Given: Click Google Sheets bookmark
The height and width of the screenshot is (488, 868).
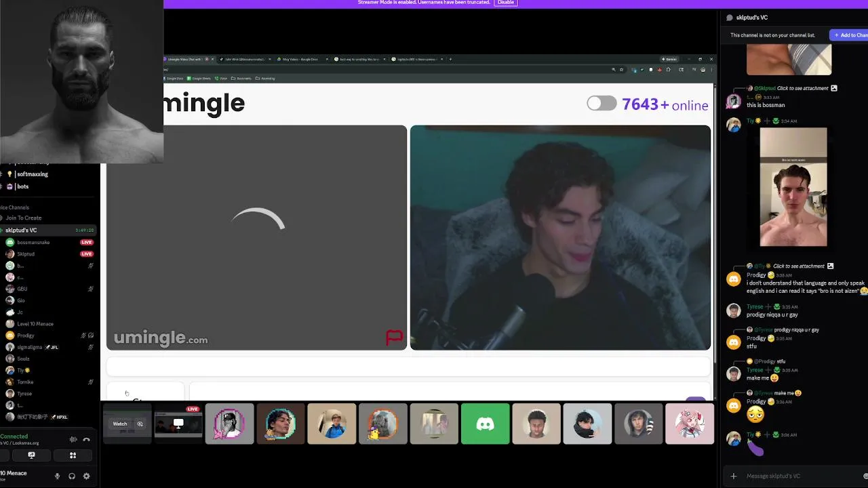Looking at the screenshot, I should (199, 79).
